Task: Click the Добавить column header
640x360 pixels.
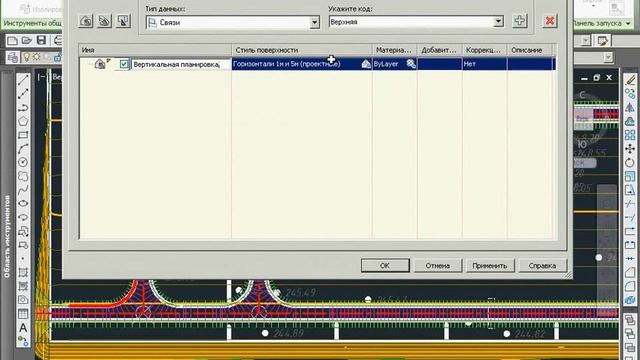Action: [x=440, y=50]
